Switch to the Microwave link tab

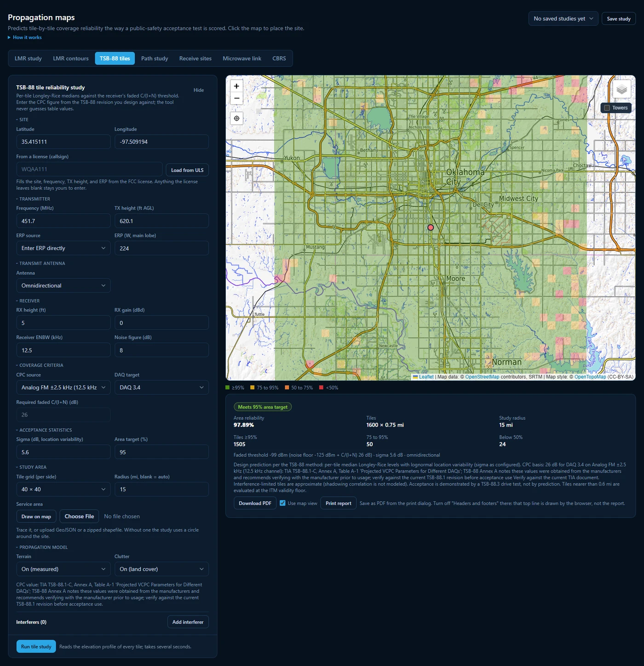(242, 58)
